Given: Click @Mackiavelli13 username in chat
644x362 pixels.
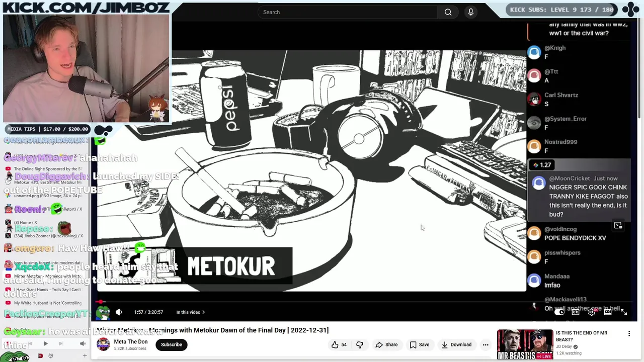Looking at the screenshot, I should (x=566, y=300).
